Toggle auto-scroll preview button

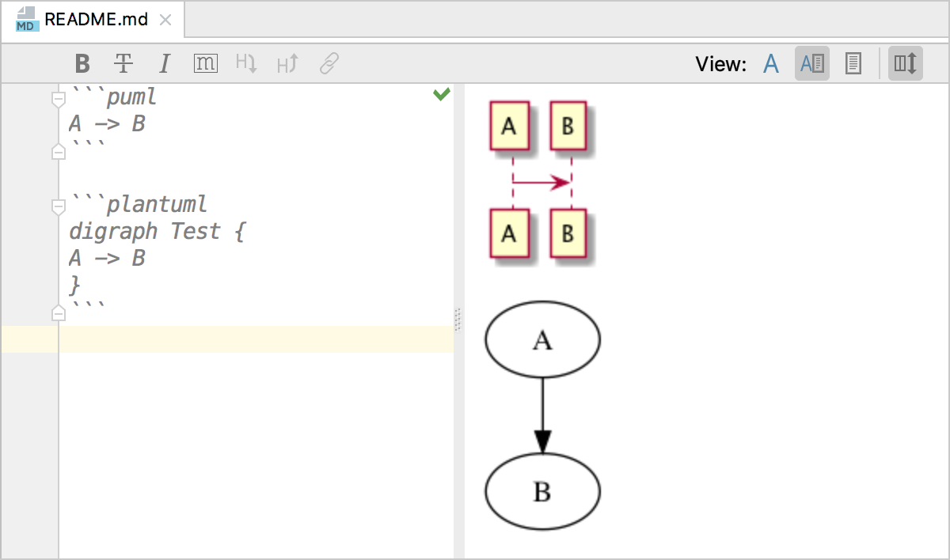coord(905,64)
